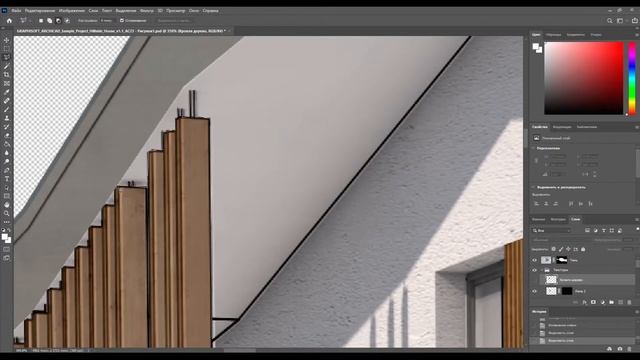The image size is (640, 360).
Task: Open the Изображение menu
Action: pos(72,11)
